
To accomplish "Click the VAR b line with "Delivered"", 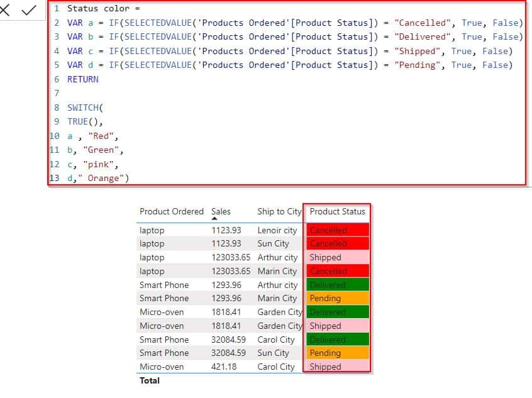I will click(x=295, y=36).
